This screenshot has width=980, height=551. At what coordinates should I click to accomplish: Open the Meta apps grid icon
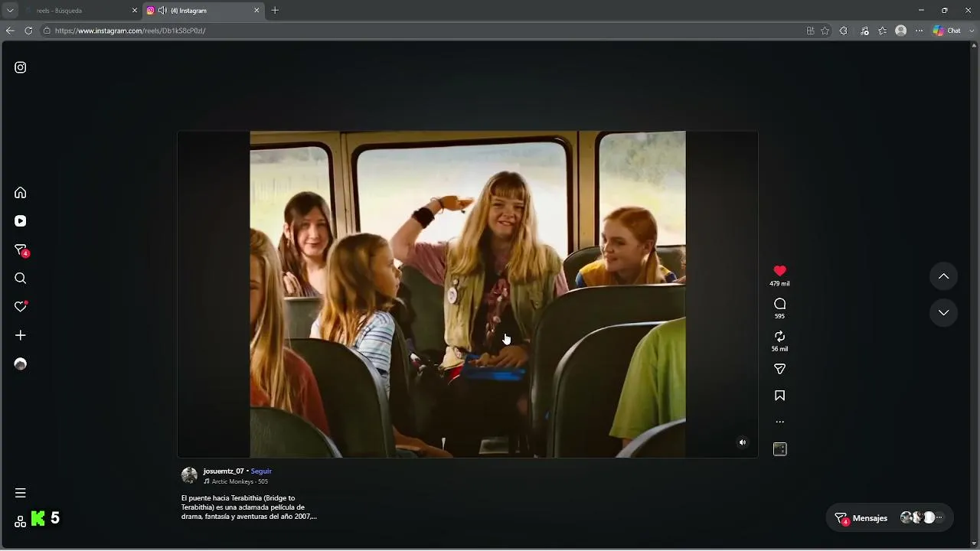(21, 521)
